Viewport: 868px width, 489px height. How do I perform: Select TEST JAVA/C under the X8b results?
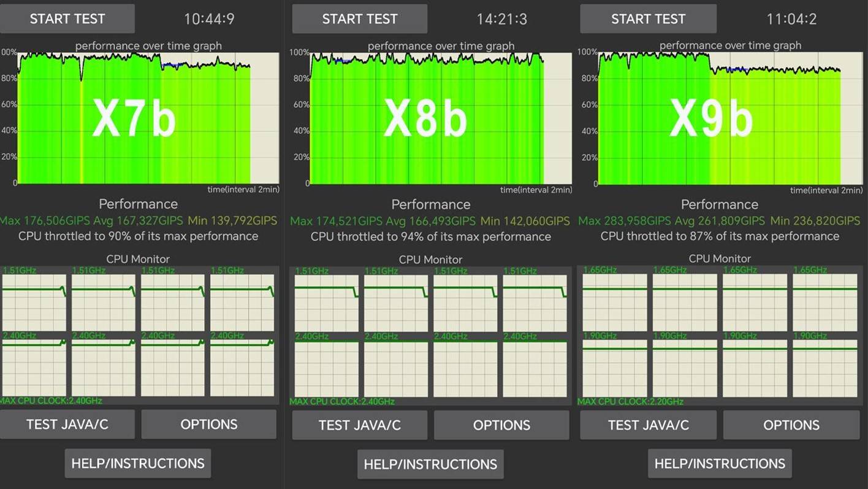point(360,425)
